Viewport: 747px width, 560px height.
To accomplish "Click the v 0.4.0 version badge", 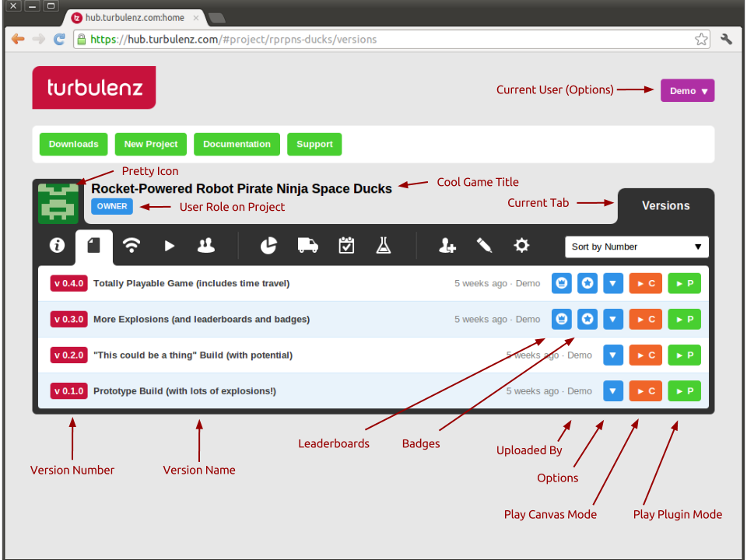I will pos(68,283).
